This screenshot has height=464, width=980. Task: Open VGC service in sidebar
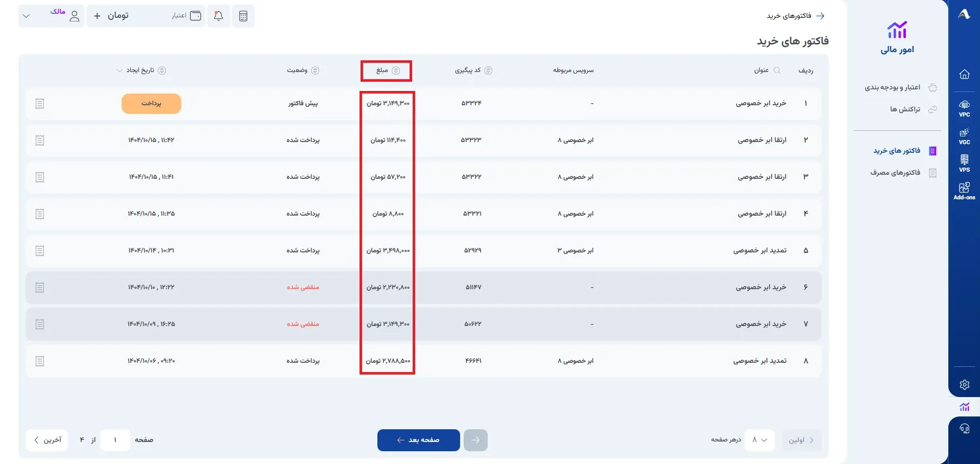pos(964,136)
